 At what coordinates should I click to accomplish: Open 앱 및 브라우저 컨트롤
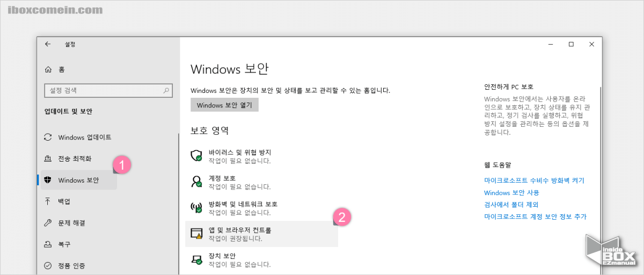point(261,234)
